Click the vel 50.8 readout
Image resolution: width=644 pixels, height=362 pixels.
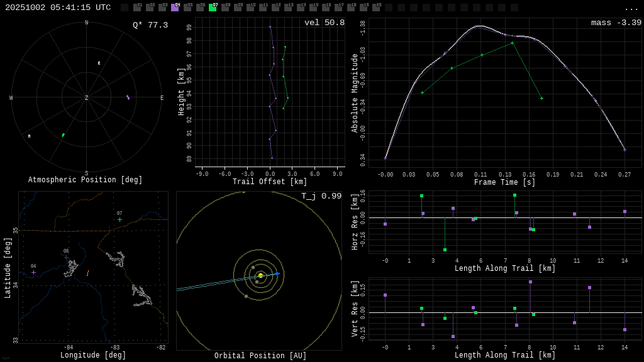coord(324,23)
